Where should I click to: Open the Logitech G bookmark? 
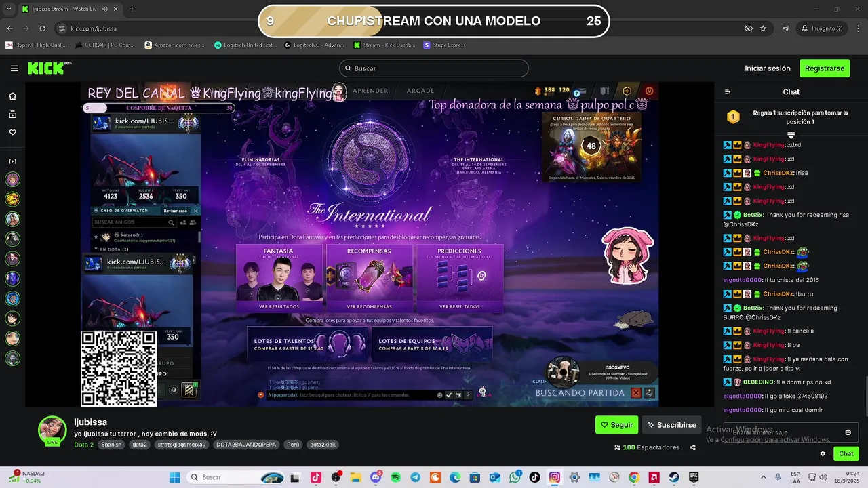point(315,45)
